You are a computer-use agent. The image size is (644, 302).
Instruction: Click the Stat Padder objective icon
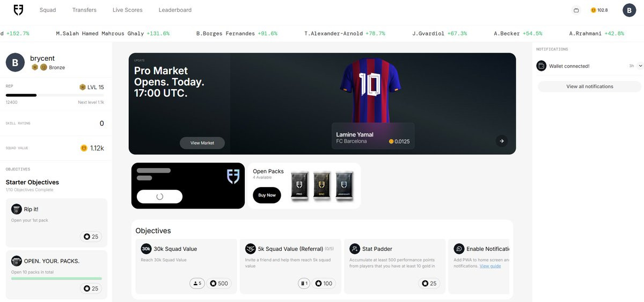pyautogui.click(x=355, y=249)
